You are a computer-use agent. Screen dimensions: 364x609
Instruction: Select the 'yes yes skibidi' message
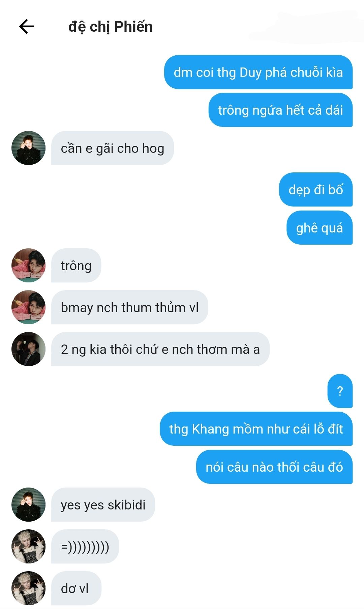coord(103,505)
